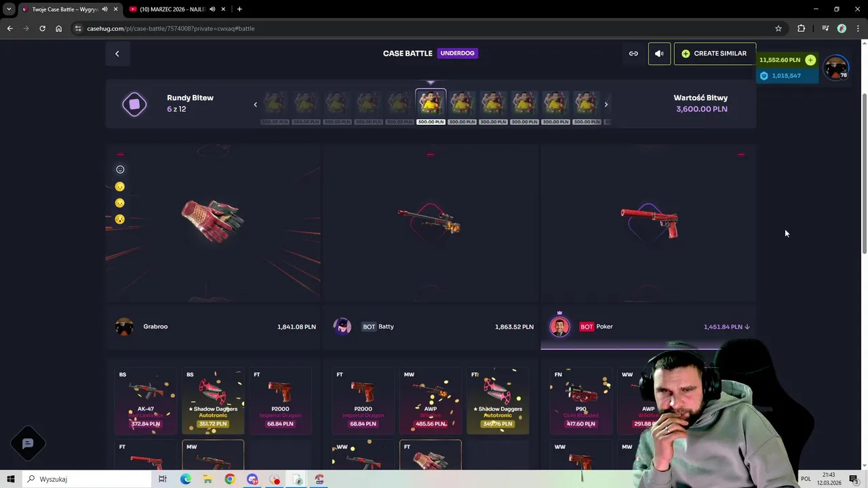Image resolution: width=868 pixels, height=488 pixels.
Task: Open Google Chrome from taskbar
Action: point(230,479)
